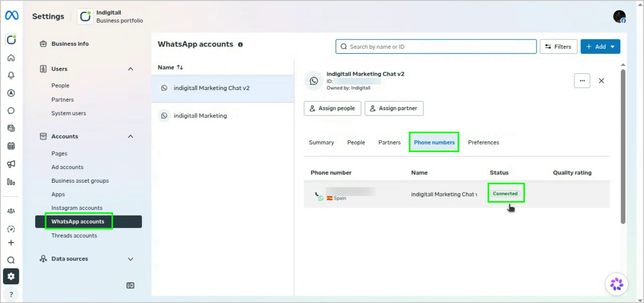Click the Assign partner button

click(x=394, y=108)
